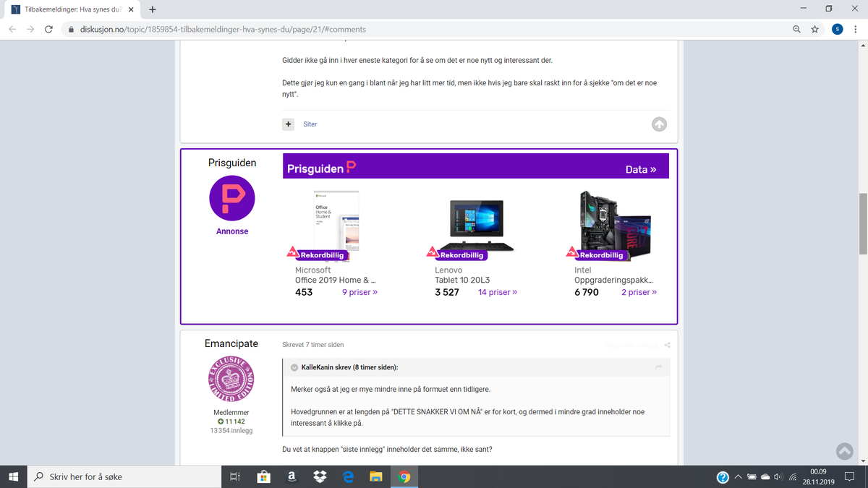Open the Amazon taskbar shortcut
Image resolution: width=868 pixels, height=488 pixels.
(x=291, y=477)
